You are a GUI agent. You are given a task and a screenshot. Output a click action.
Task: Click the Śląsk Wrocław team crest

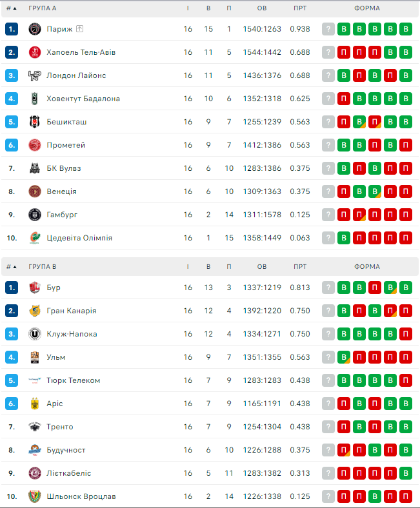pyautogui.click(x=35, y=496)
